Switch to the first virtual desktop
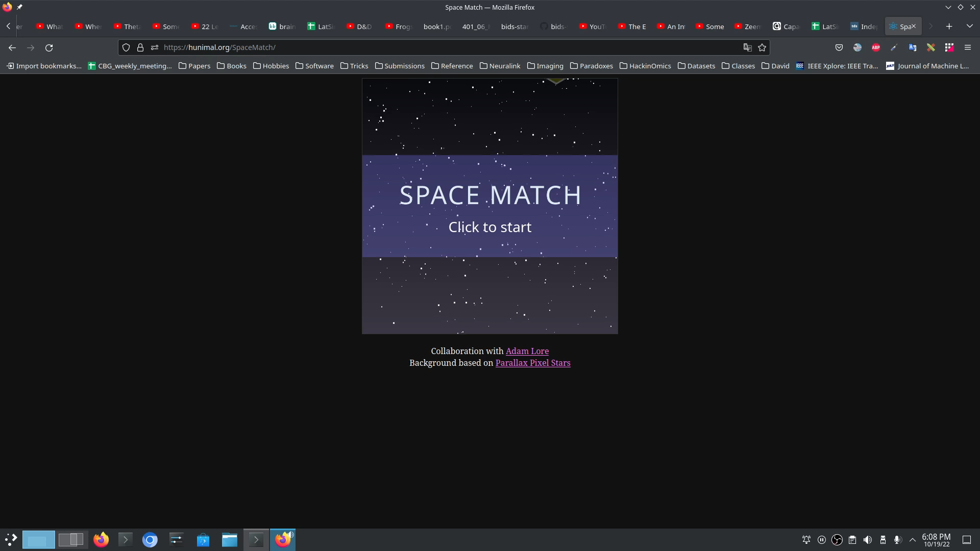The width and height of the screenshot is (980, 551). click(x=38, y=540)
